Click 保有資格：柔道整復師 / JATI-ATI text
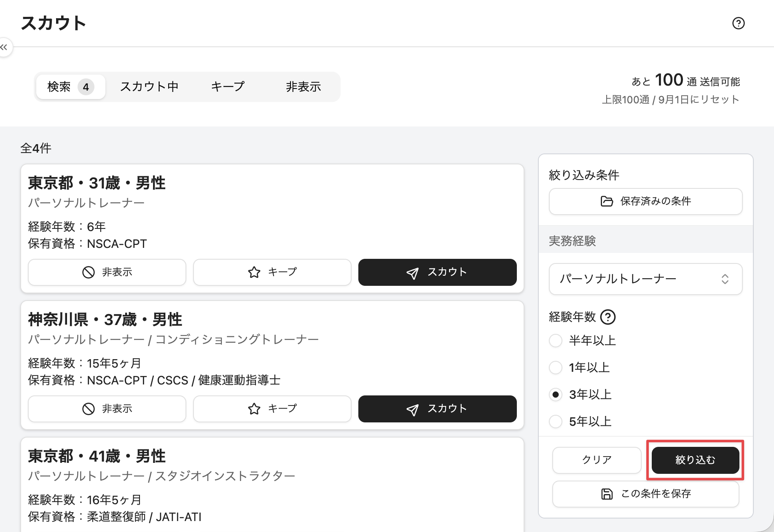Image resolution: width=774 pixels, height=532 pixels. click(x=115, y=517)
